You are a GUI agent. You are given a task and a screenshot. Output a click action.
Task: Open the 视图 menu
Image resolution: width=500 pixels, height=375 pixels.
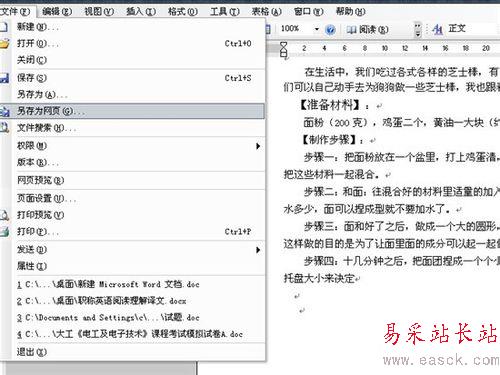99,12
